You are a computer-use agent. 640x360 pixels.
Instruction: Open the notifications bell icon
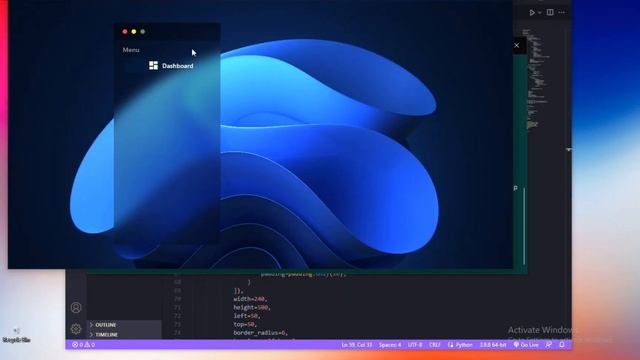(562, 345)
